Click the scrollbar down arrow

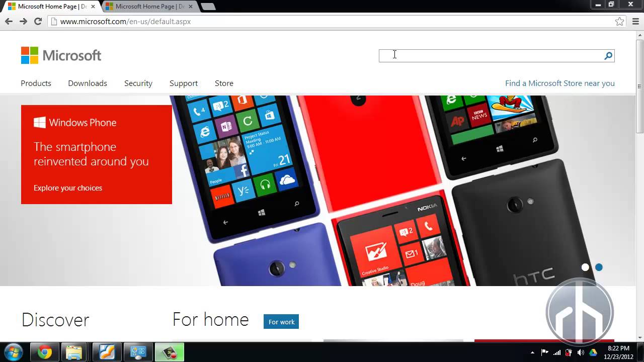tap(639, 337)
